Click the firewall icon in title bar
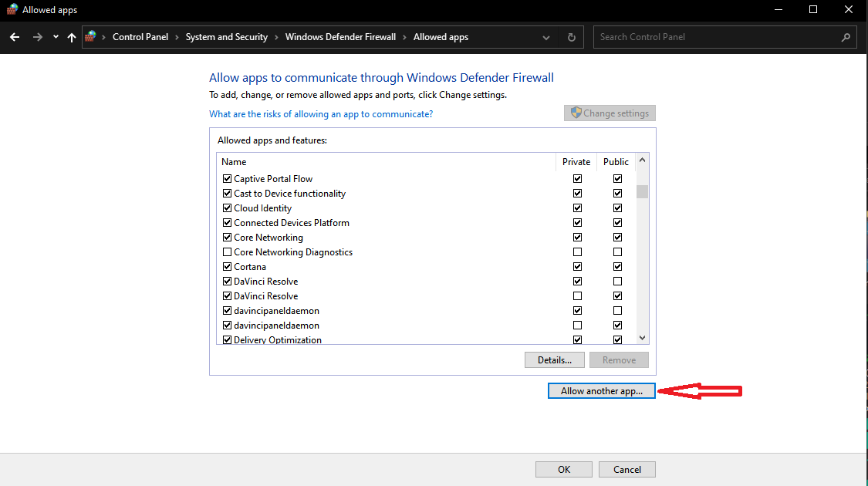The image size is (868, 486). pos(12,9)
